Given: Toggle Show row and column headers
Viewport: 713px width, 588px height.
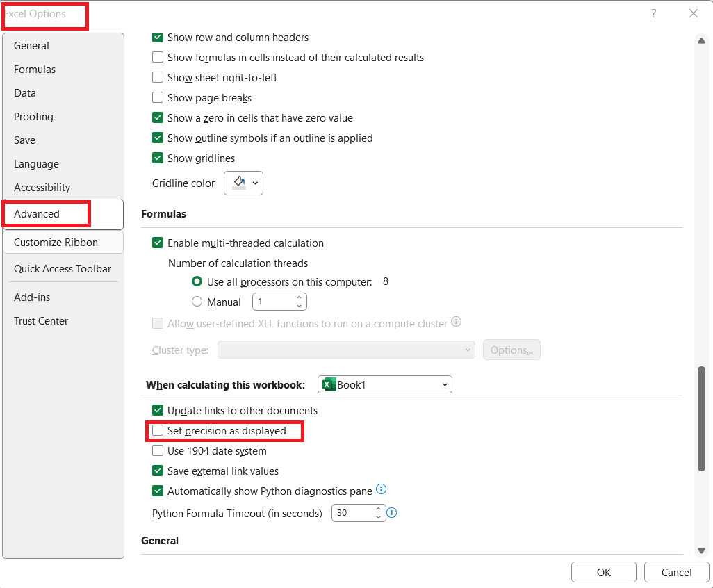Looking at the screenshot, I should coord(158,38).
